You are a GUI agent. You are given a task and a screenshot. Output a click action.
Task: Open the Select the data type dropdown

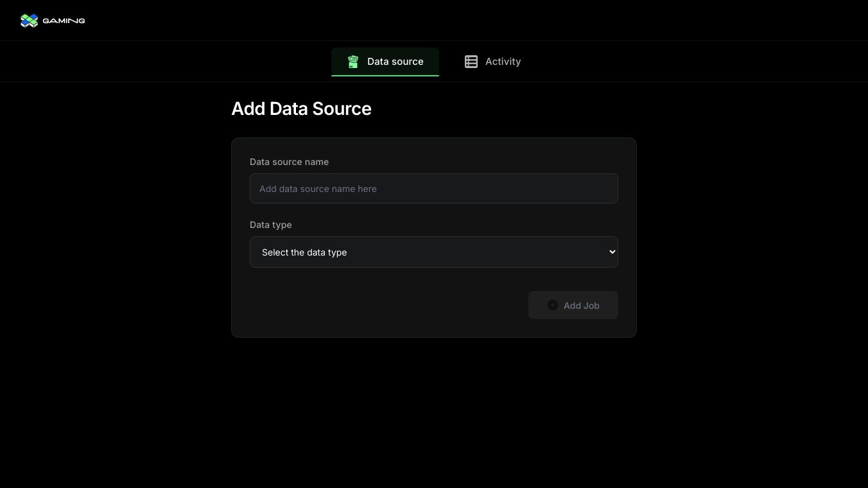(x=434, y=252)
